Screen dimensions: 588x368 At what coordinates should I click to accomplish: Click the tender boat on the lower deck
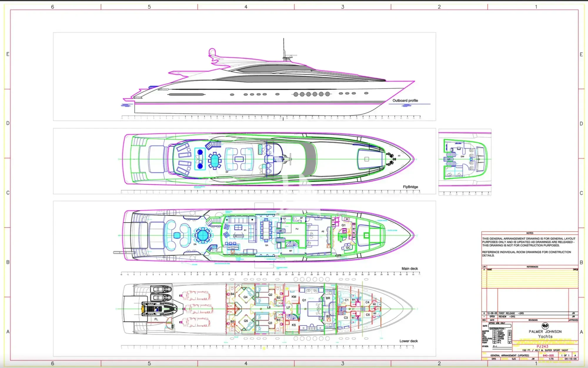(159, 309)
